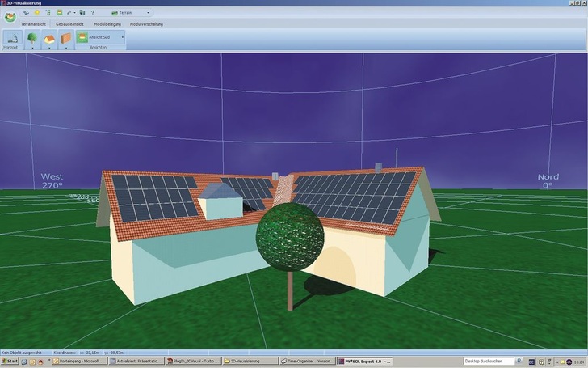Click the tree object icon in ribbon
588x368 pixels.
[x=32, y=38]
